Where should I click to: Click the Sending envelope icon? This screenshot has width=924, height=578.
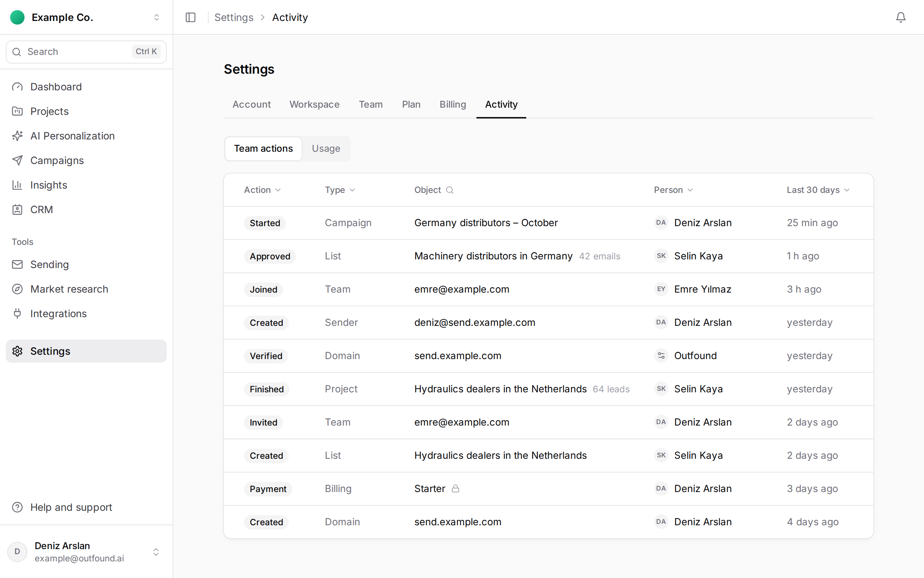(17, 264)
